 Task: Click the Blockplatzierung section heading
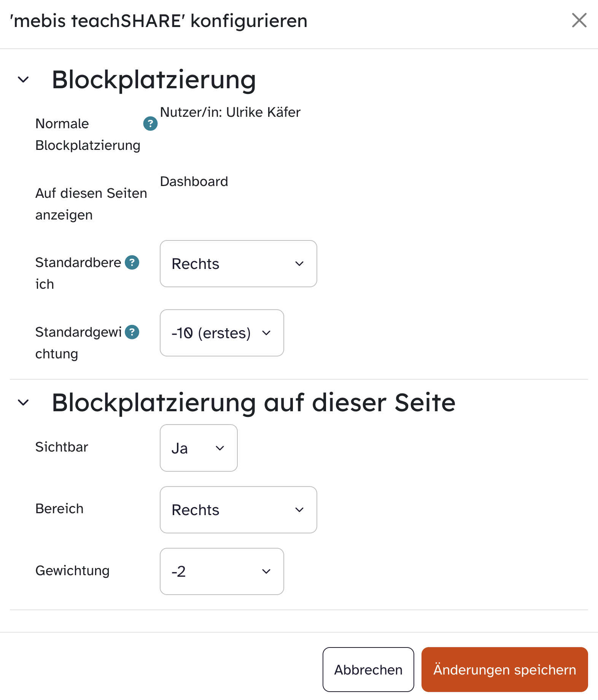pyautogui.click(x=154, y=80)
